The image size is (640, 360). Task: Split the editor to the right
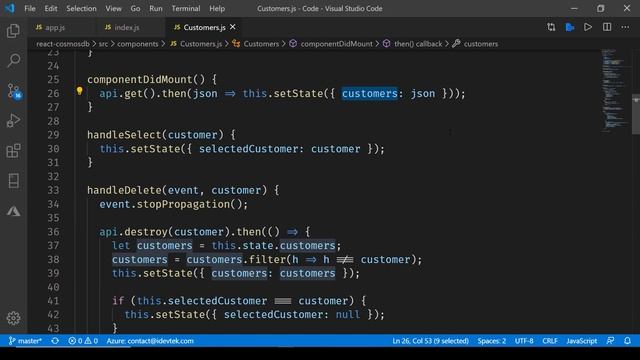pos(607,27)
